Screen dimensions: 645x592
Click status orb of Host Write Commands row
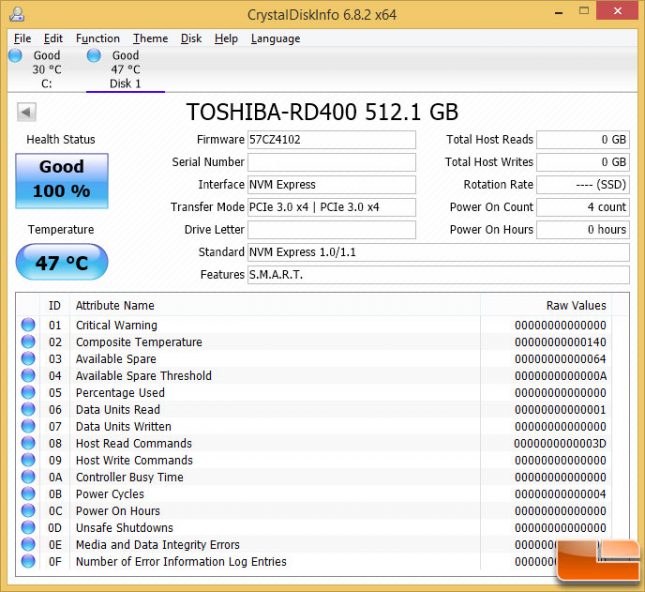pos(28,460)
